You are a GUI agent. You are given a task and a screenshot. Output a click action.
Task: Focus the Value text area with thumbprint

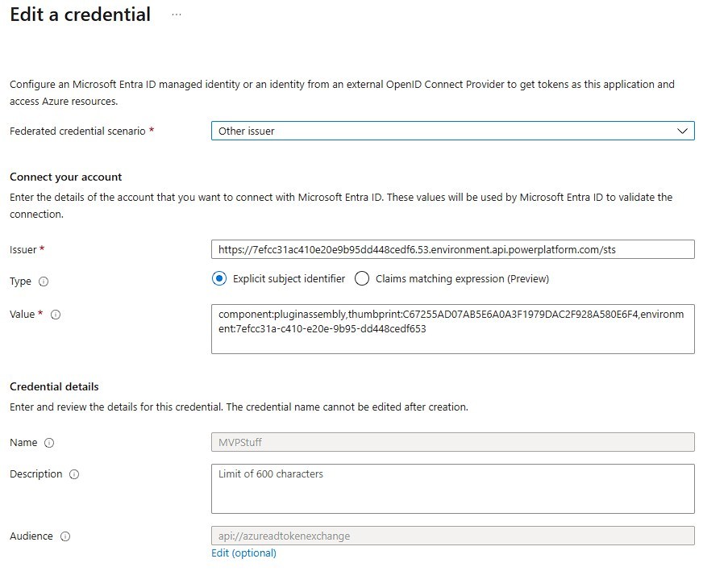pyautogui.click(x=452, y=328)
